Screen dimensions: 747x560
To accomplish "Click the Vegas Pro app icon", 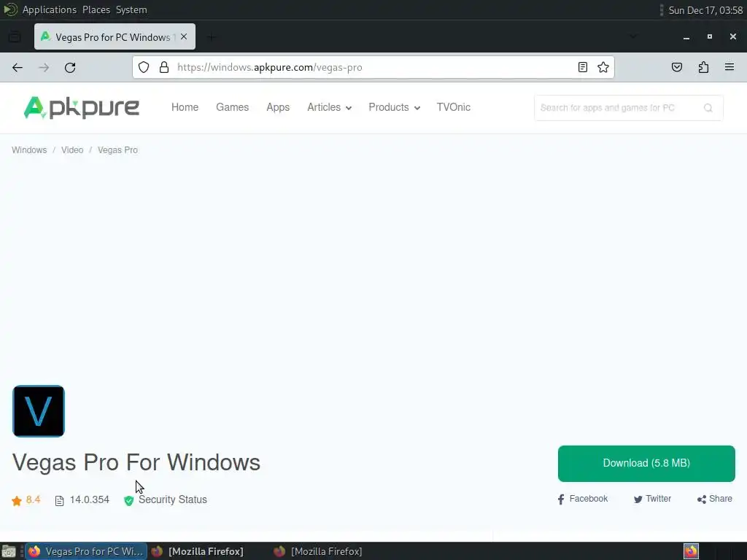I will tap(39, 411).
